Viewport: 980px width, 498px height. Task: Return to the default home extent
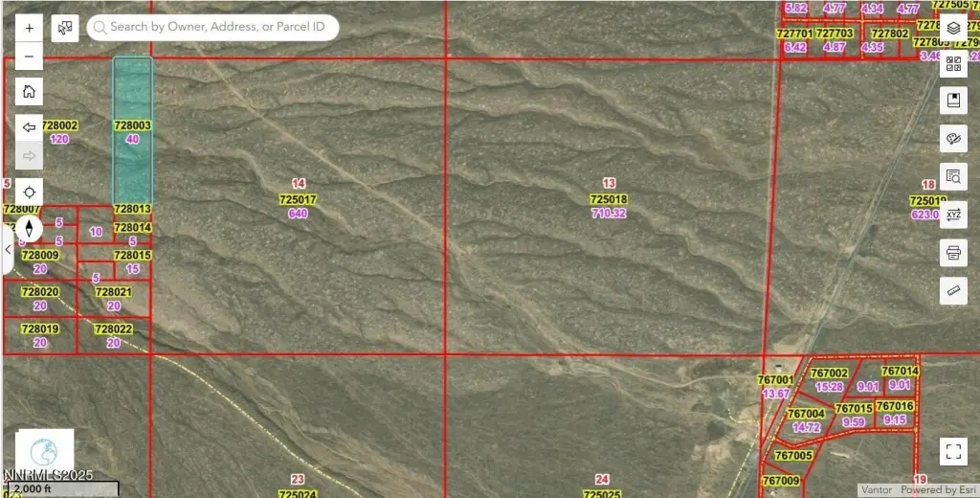(30, 92)
